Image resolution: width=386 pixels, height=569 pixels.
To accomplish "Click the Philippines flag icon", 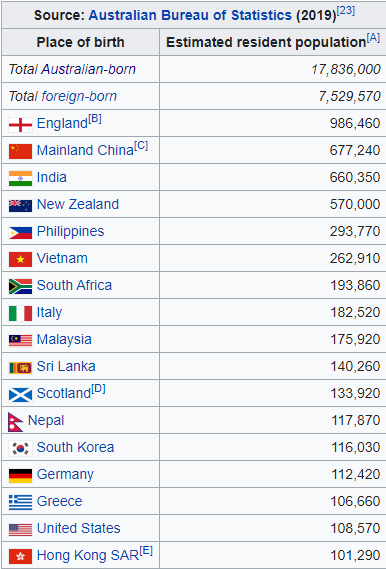I will pyautogui.click(x=20, y=233).
